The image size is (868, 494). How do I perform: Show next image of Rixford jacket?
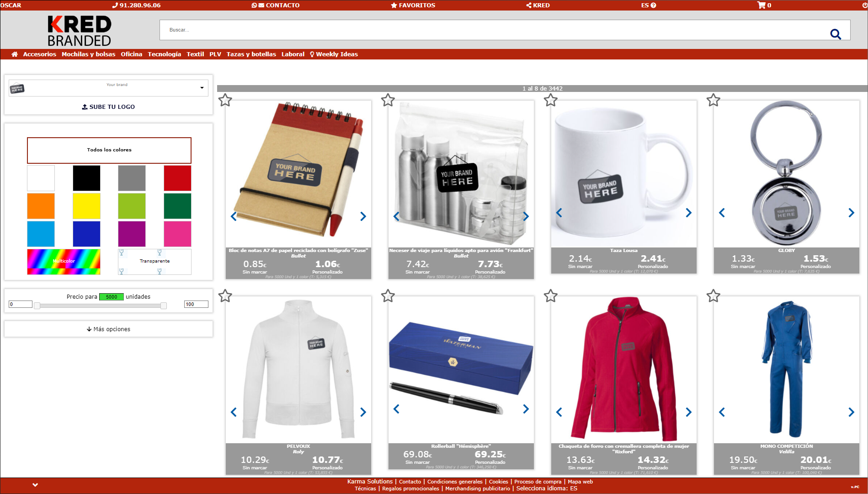click(x=688, y=412)
